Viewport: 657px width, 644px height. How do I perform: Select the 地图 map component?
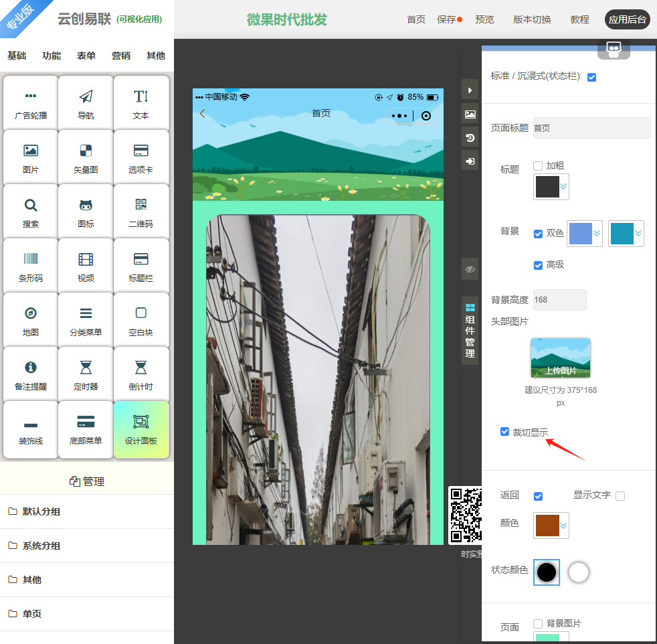pyautogui.click(x=31, y=320)
